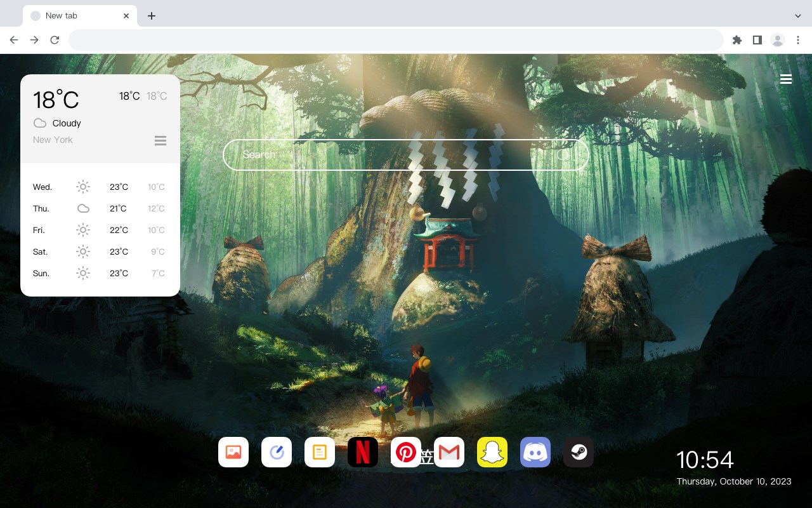Image resolution: width=812 pixels, height=508 pixels.
Task: Select the New tab browser tab
Action: click(x=80, y=16)
